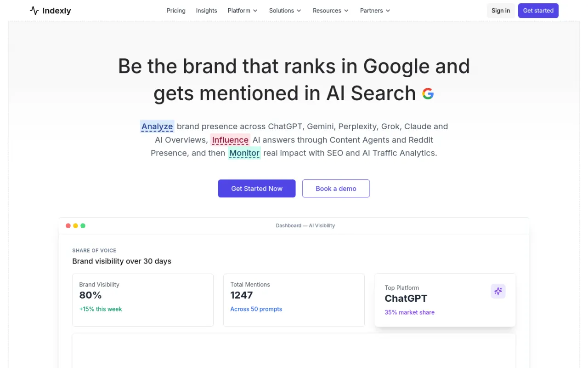Expand the Platform dropdown menu
This screenshot has width=588, height=368.
pos(243,11)
